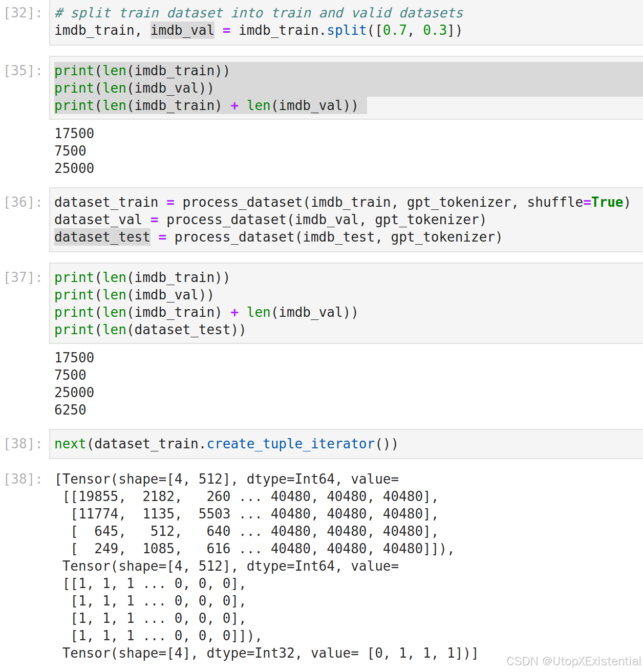
Task: Click output value 17500 under cell 35
Action: (x=74, y=134)
